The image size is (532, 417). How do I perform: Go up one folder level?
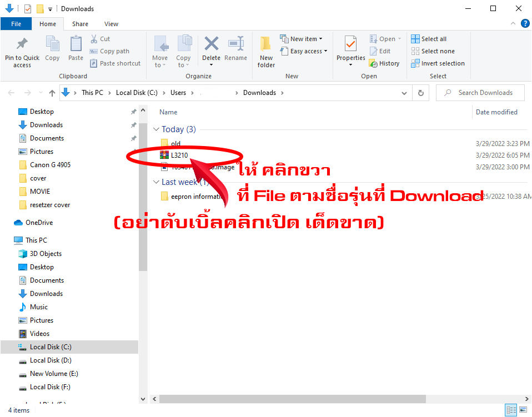(52, 93)
